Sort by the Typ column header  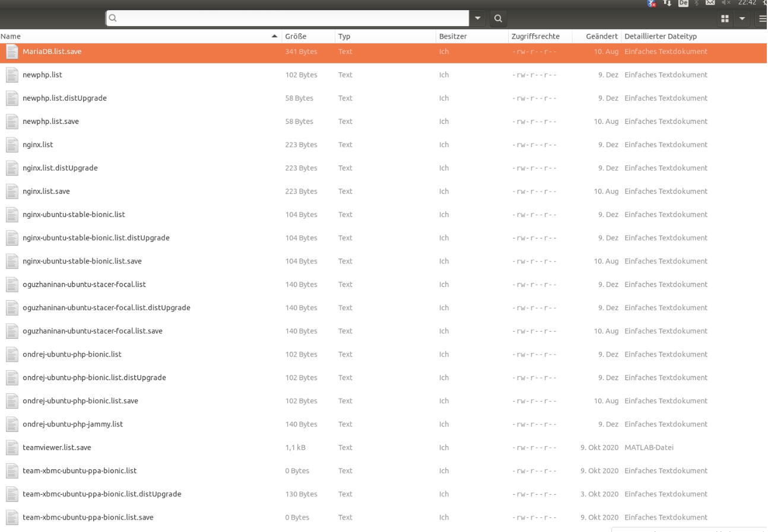tap(385, 36)
